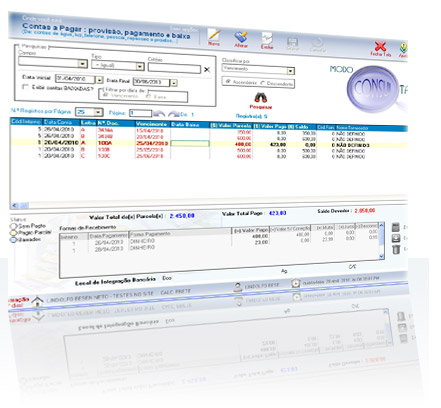Click the Data Baixa column header

pyautogui.click(x=190, y=124)
